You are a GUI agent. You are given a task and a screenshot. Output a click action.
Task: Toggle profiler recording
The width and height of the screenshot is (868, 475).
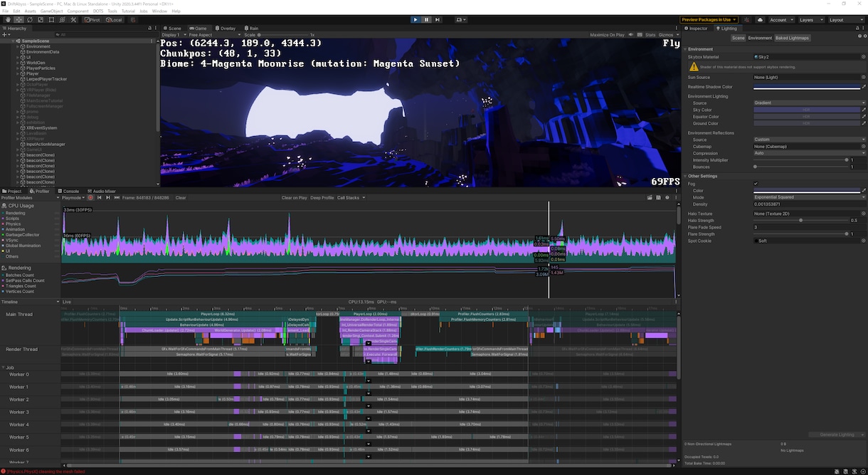point(91,198)
